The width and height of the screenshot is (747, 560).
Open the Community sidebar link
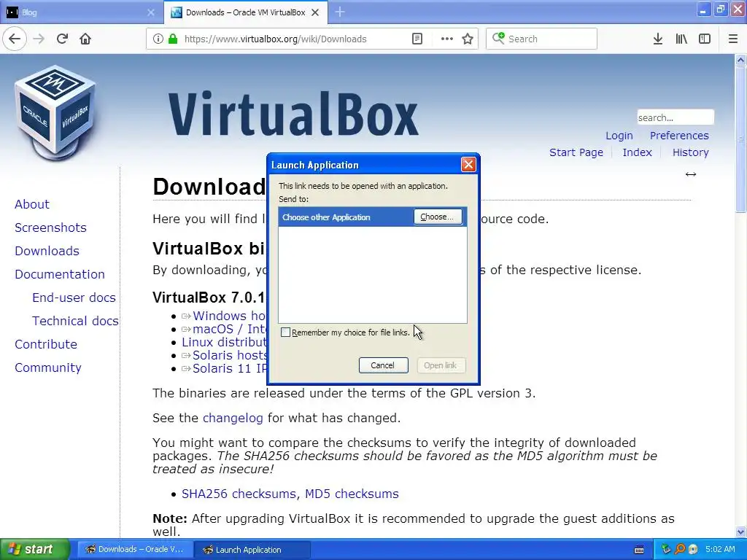[48, 367]
